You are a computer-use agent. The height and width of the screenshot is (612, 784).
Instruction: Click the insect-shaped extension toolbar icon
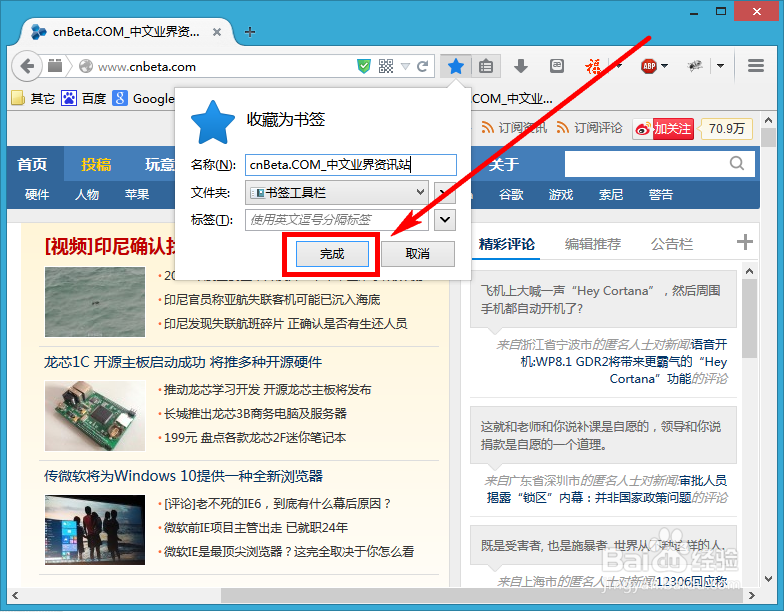[x=694, y=66]
